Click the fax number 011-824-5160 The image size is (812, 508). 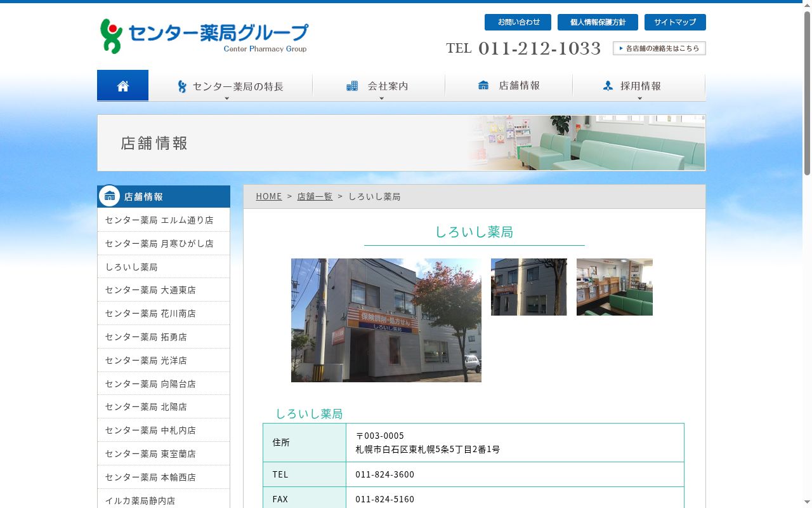(x=385, y=499)
